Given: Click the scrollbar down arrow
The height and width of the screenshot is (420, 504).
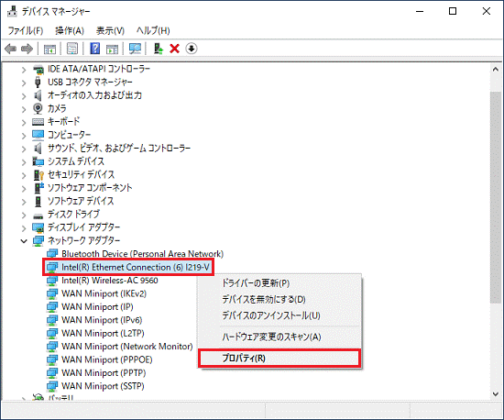Looking at the screenshot, I should coord(496,394).
